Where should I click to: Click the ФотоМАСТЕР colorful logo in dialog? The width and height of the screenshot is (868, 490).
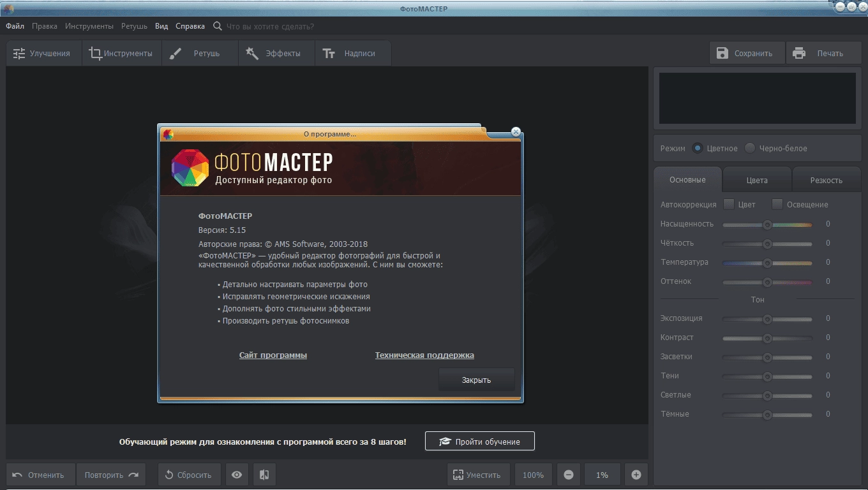click(190, 168)
